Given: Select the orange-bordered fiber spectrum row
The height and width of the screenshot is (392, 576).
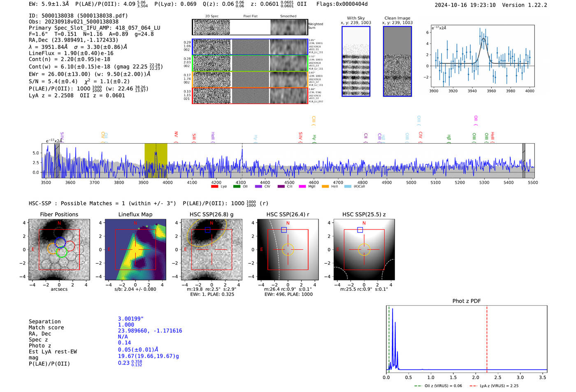Looking at the screenshot, I should pos(250,79).
